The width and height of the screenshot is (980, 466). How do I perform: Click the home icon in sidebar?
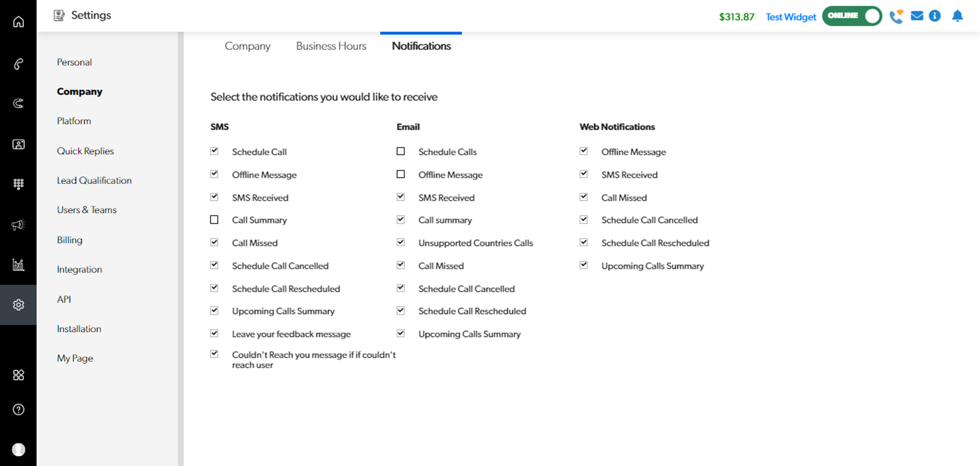(x=18, y=22)
